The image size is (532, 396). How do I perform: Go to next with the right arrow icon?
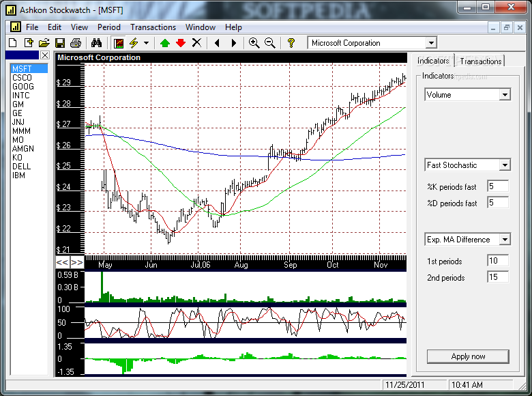point(233,43)
